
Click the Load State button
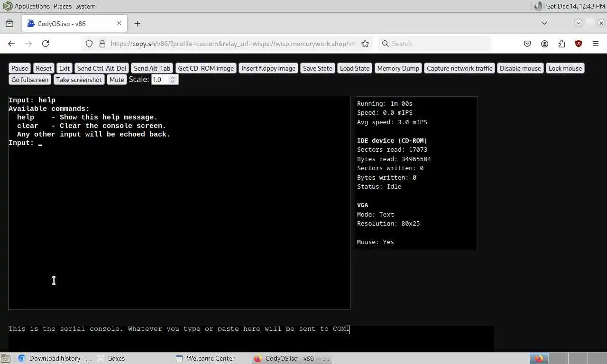coord(355,68)
